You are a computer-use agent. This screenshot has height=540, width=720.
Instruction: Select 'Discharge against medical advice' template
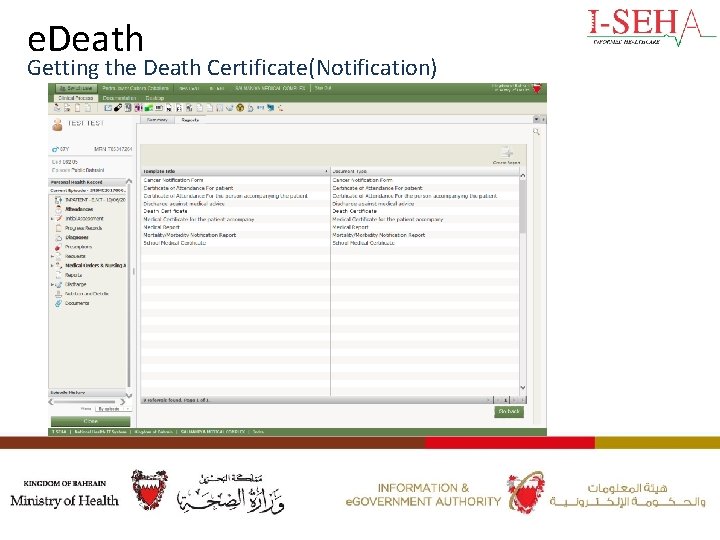tap(235, 203)
